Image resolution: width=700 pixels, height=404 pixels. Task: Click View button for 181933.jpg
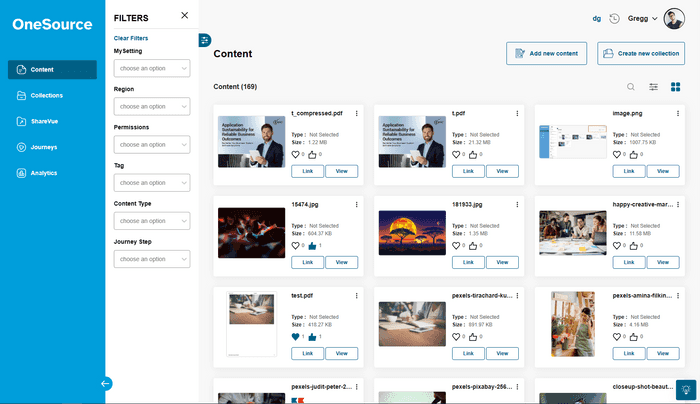point(502,262)
